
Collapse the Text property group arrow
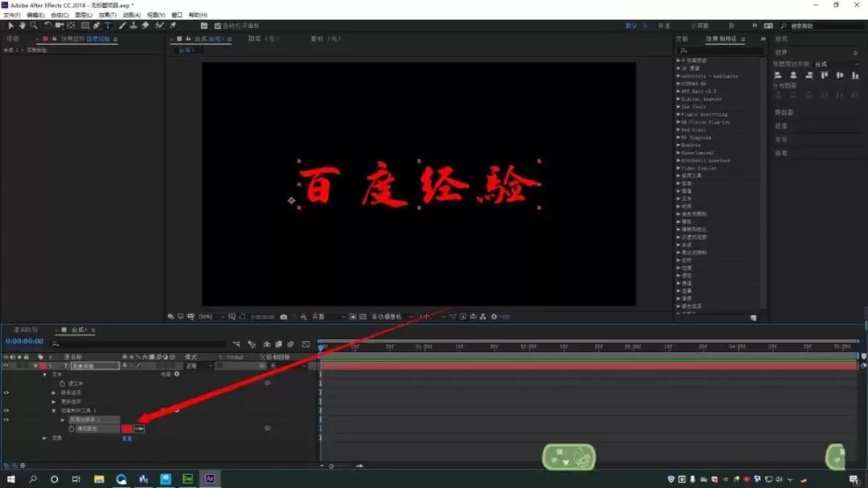click(x=45, y=375)
